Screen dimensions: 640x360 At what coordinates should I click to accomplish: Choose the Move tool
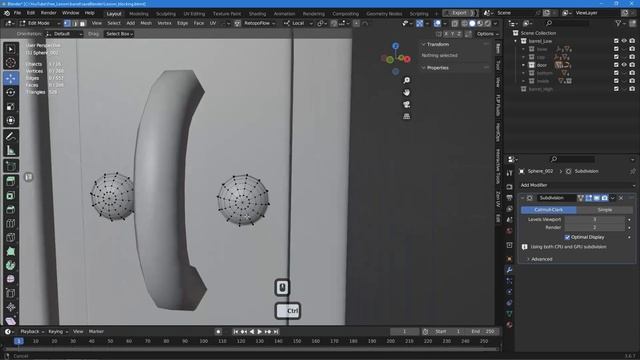coord(11,78)
